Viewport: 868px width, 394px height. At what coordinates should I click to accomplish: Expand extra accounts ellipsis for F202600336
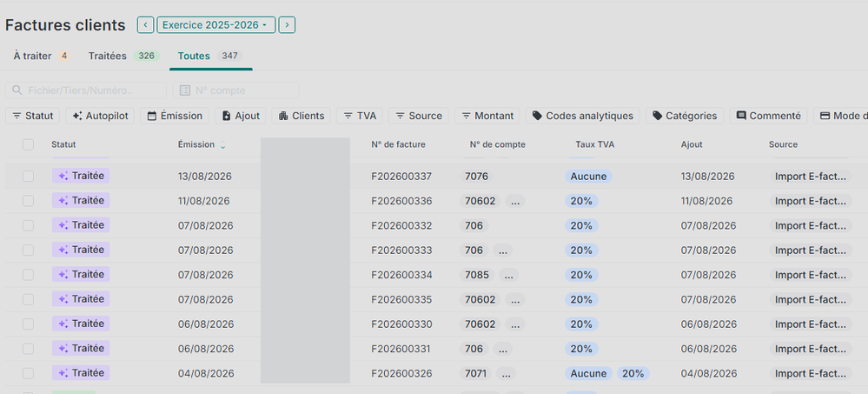(515, 201)
